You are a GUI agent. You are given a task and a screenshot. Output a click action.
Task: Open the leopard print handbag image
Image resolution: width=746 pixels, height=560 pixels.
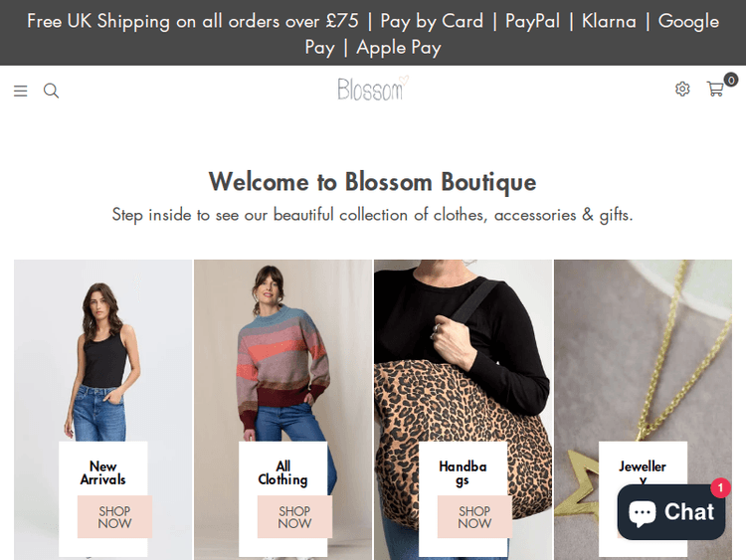point(463,348)
